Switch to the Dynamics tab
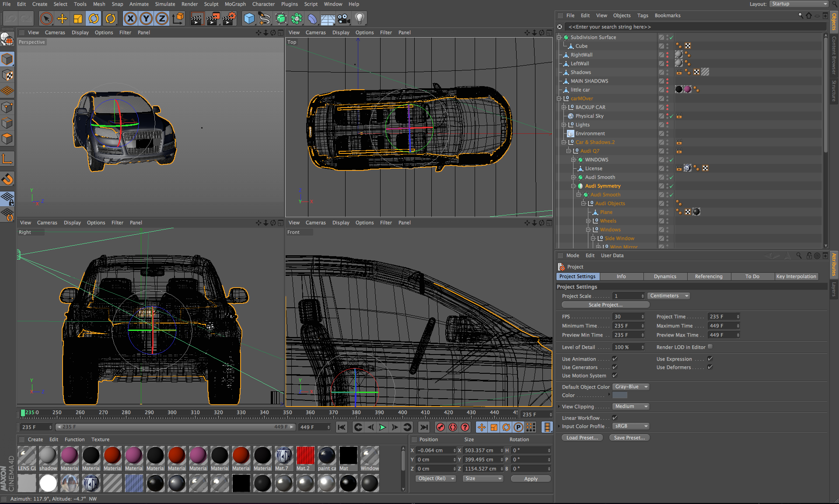Screen dimensions: 839x504 point(665,276)
